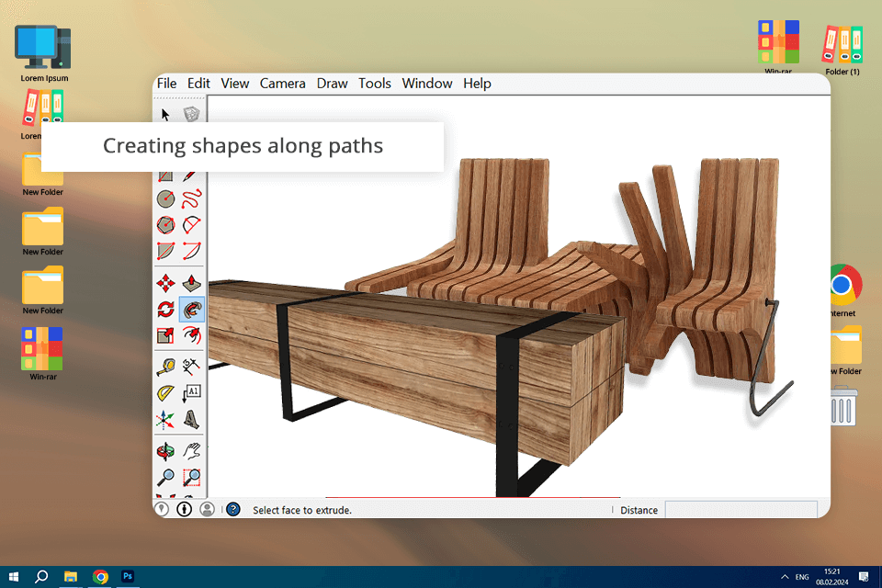
Task: Select the Zoom magnifier tool
Action: click(165, 477)
